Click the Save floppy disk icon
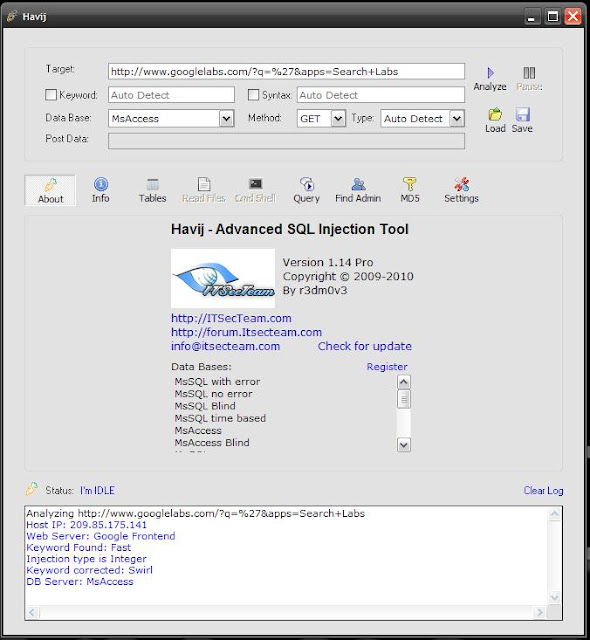This screenshot has height=640, width=590. (522, 114)
